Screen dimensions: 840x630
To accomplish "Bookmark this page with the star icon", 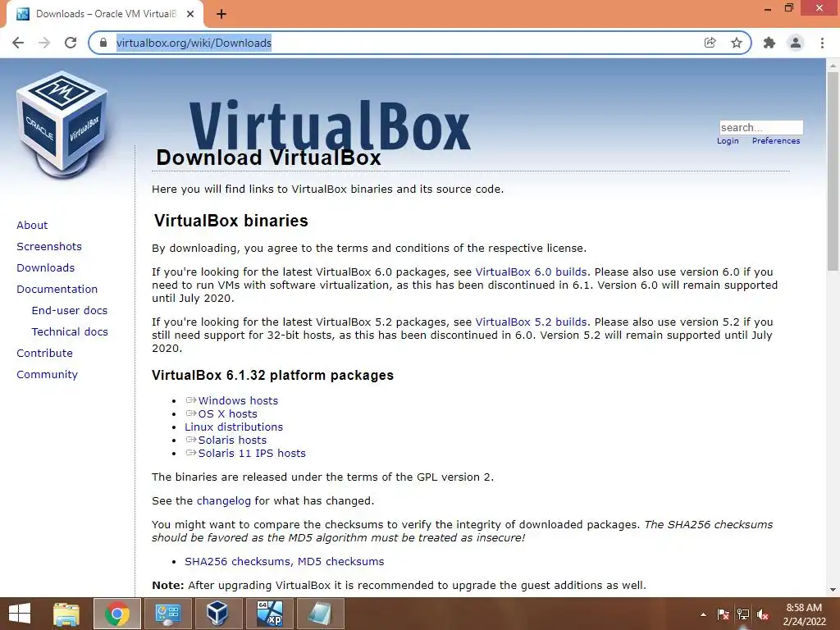I will click(x=737, y=43).
